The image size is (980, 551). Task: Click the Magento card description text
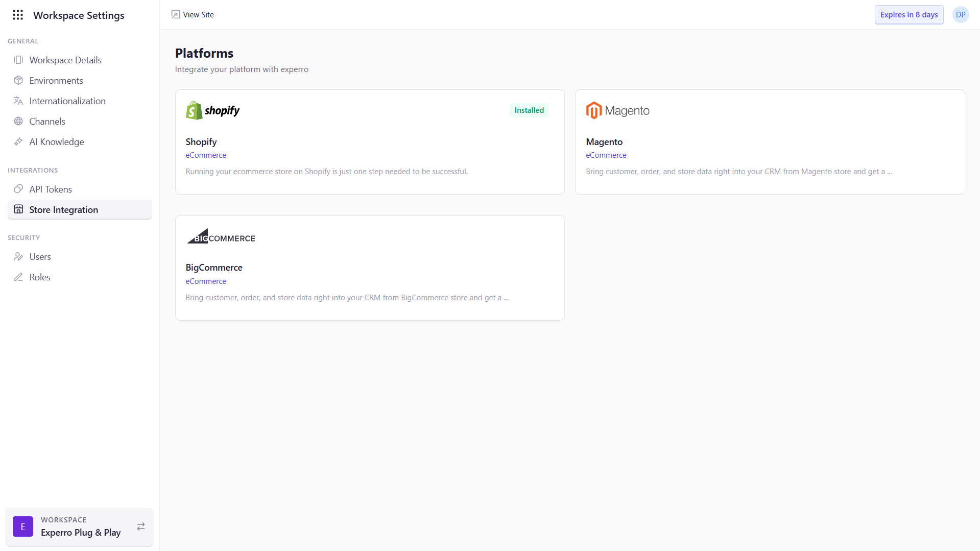(739, 172)
